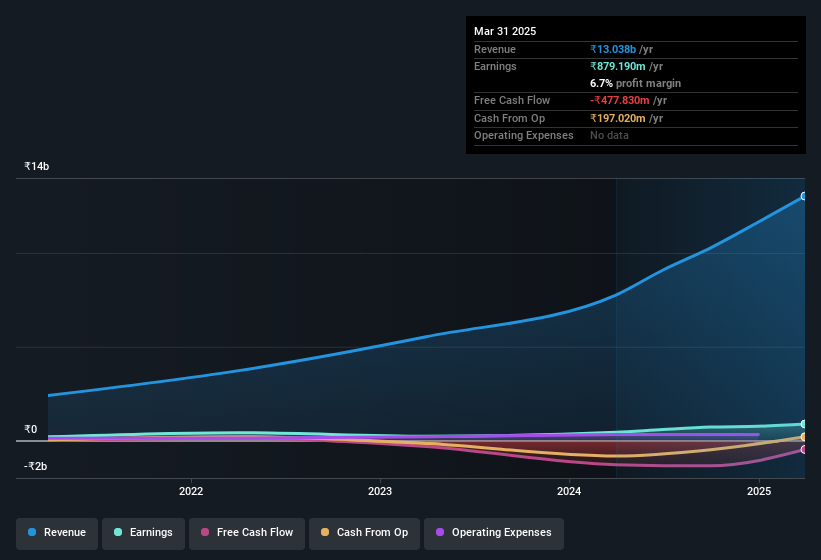
Task: Click the Operating Expenses tooltip label
Action: tap(524, 136)
